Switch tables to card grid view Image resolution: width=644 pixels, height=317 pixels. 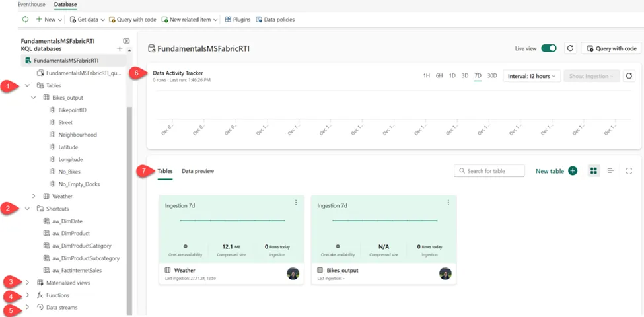[594, 171]
